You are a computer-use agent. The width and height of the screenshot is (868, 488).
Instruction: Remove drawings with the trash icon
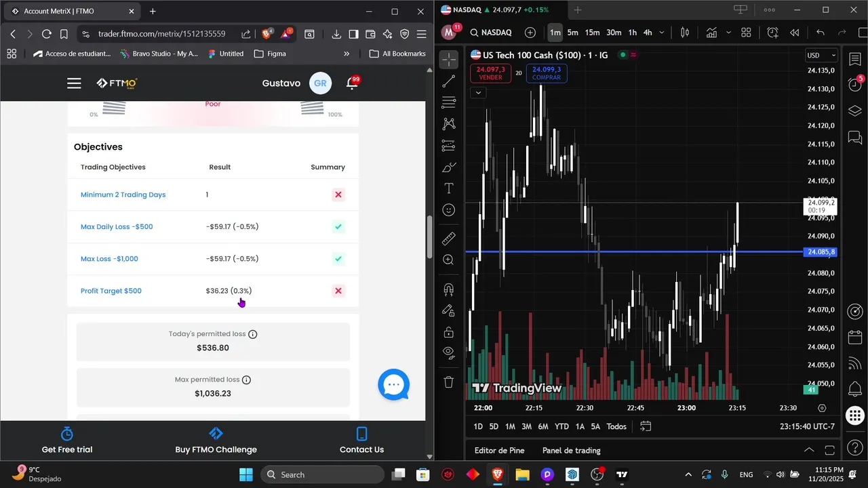click(449, 382)
